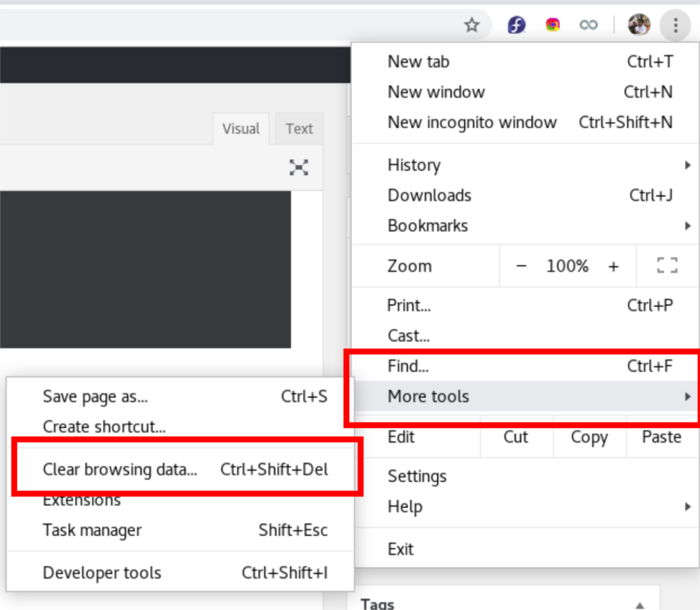This screenshot has width=700, height=610.
Task: Click the infinity symbol extension icon
Action: [588, 25]
